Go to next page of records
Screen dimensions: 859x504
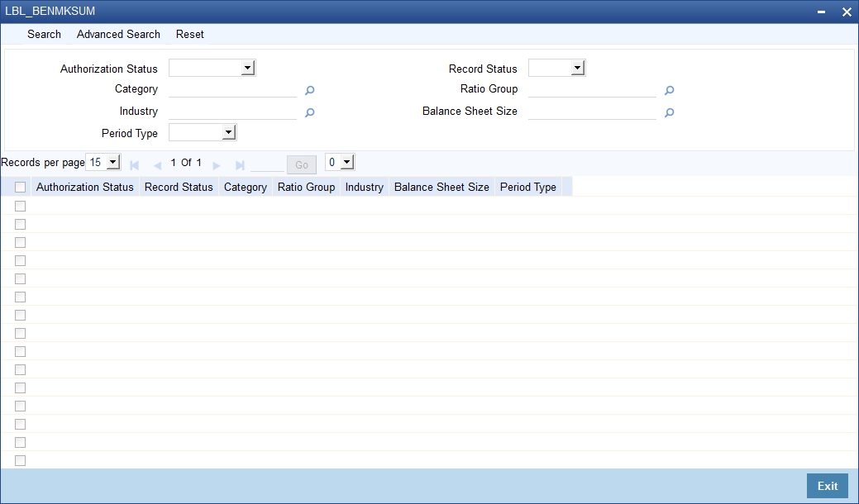pyautogui.click(x=217, y=164)
